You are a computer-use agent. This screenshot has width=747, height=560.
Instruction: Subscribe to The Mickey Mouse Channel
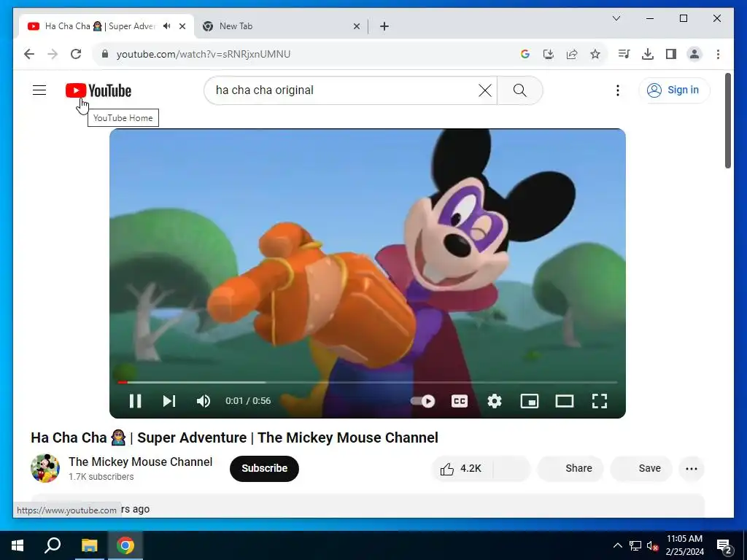coord(264,468)
